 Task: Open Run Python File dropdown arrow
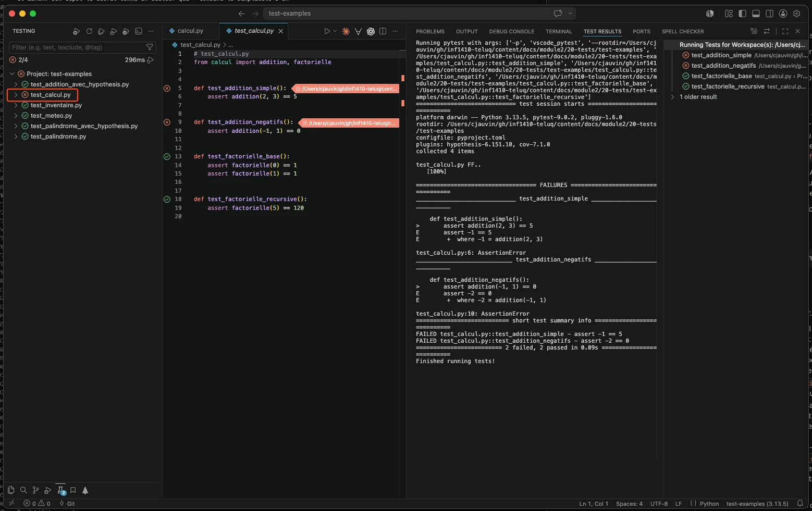pyautogui.click(x=335, y=31)
